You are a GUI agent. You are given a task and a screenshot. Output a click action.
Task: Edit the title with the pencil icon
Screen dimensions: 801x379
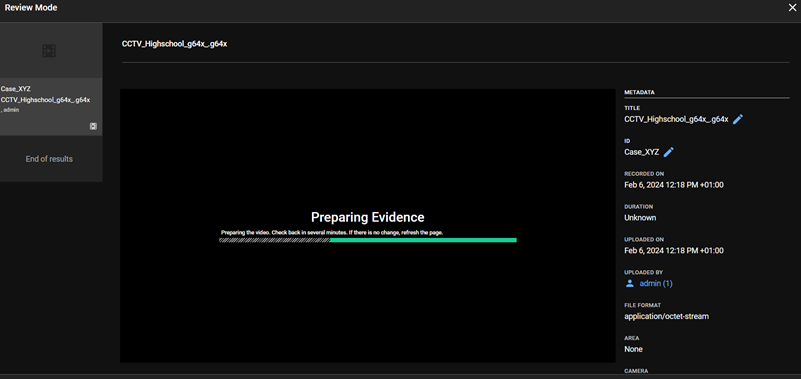coord(738,119)
